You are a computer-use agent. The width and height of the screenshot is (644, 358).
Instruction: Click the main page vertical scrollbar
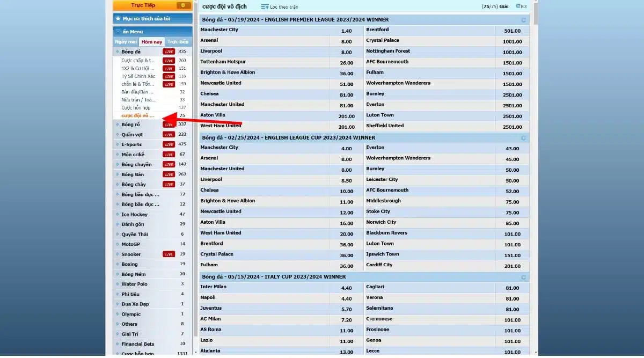(x=535, y=13)
